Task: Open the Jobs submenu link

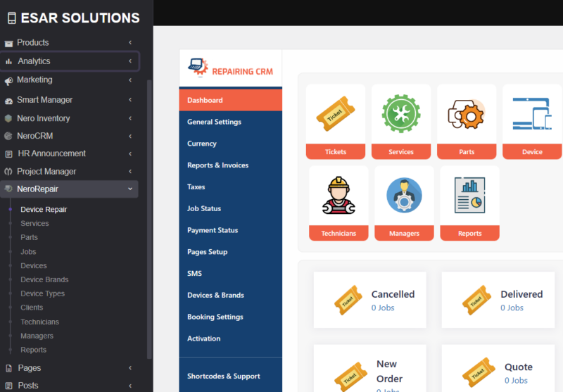Action: tap(28, 252)
